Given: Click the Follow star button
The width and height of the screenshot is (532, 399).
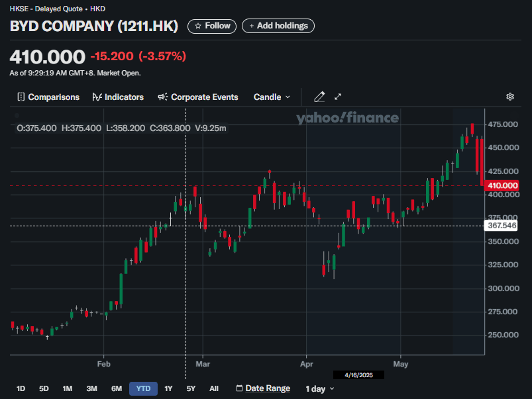Looking at the screenshot, I should pyautogui.click(x=212, y=26).
